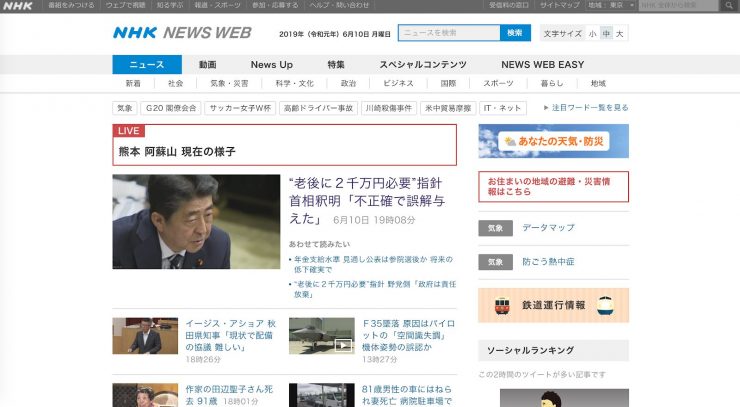Open the train operation information banner
This screenshot has height=407, width=740.
[553, 305]
